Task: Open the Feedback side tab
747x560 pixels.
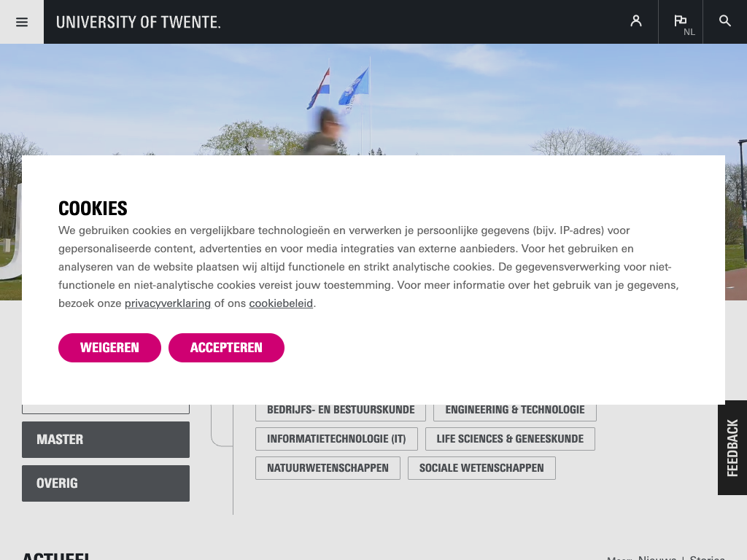Action: [x=732, y=448]
